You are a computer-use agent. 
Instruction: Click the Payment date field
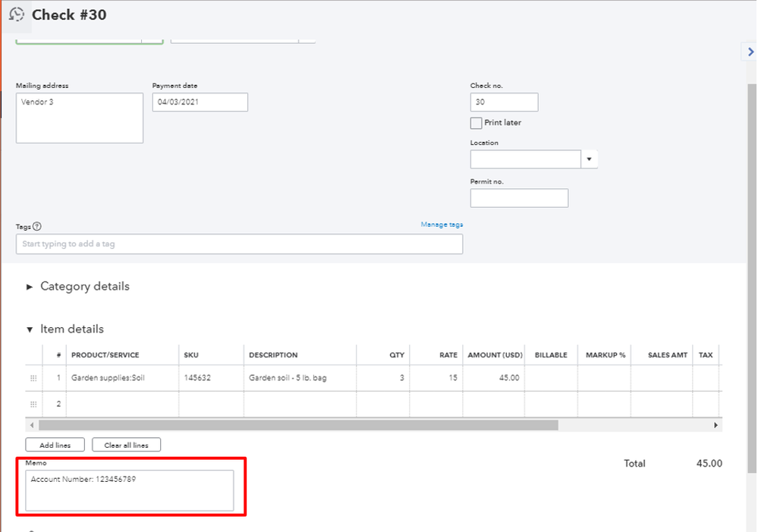[200, 102]
